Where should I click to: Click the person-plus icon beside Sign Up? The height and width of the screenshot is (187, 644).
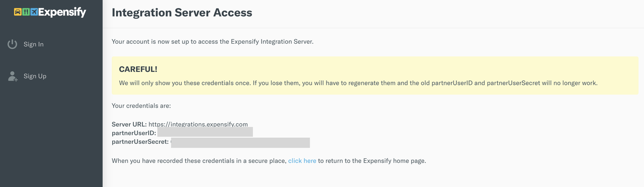click(x=13, y=76)
